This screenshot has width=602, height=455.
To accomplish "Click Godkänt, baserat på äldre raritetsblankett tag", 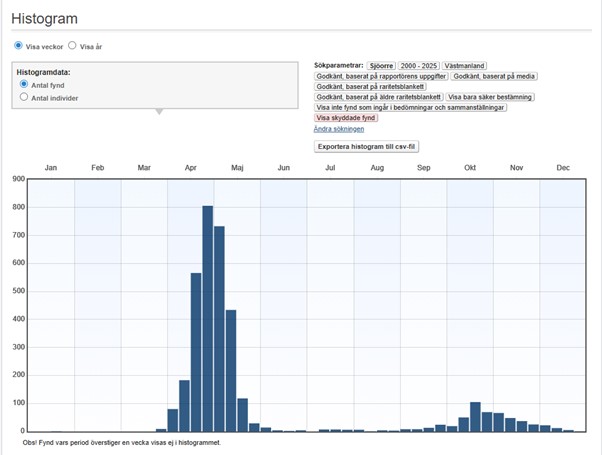I will tap(378, 97).
